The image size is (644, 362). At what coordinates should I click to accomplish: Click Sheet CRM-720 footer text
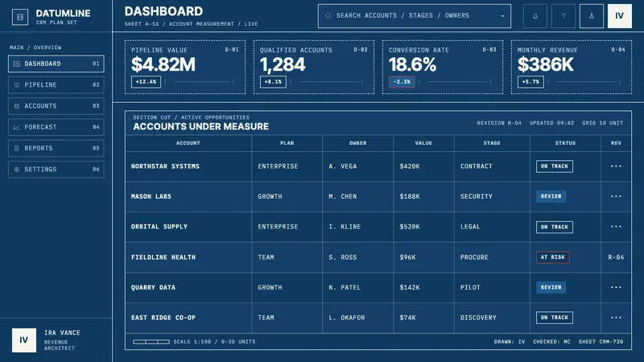click(601, 341)
